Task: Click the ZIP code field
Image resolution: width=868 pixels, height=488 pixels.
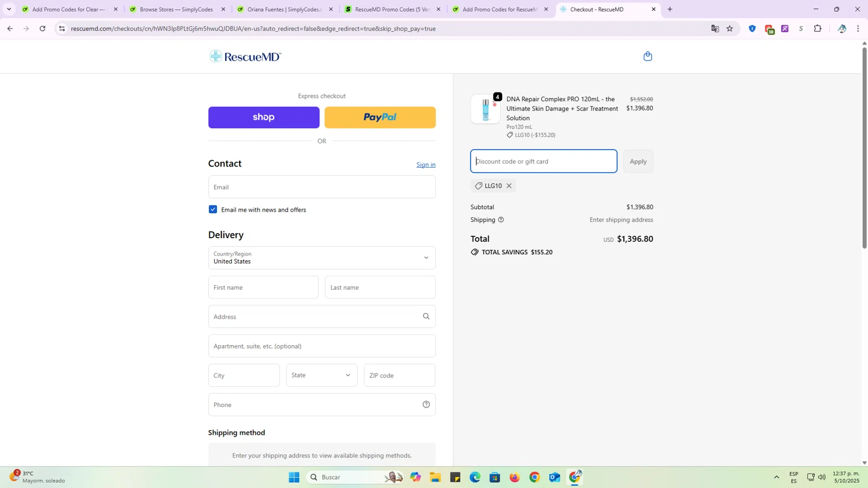Action: 400,375
